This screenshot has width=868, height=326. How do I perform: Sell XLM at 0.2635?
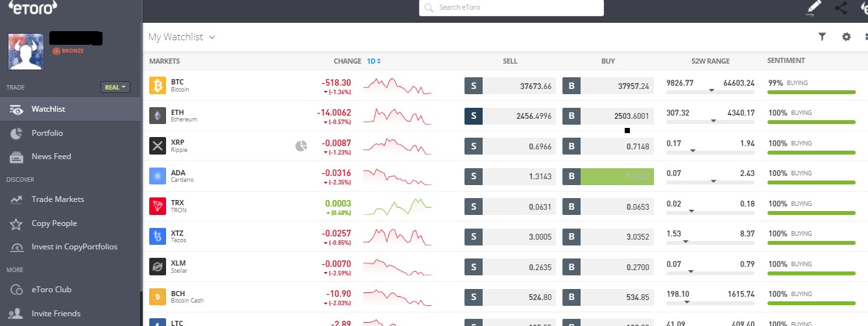(x=510, y=266)
